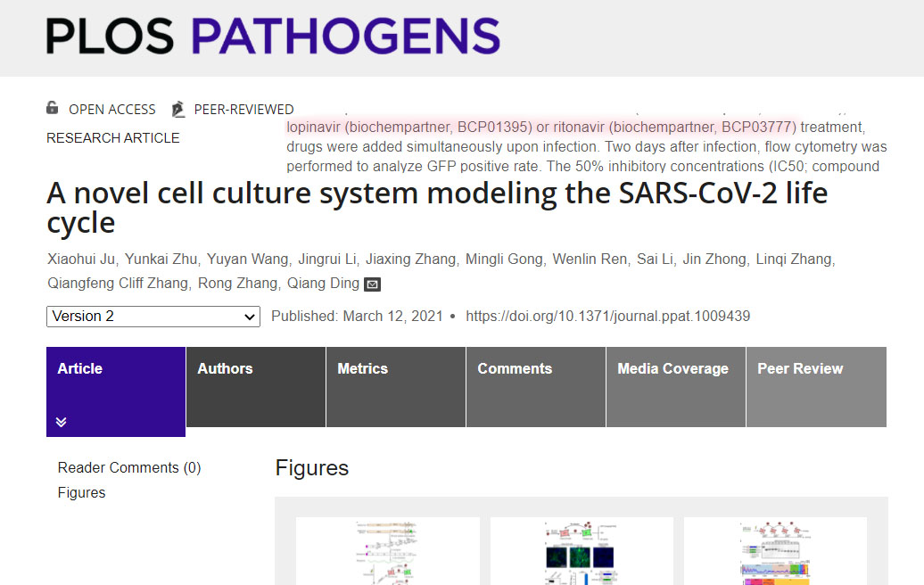924x585 pixels.
Task: Open the Version 2 dropdown
Action: 153,317
